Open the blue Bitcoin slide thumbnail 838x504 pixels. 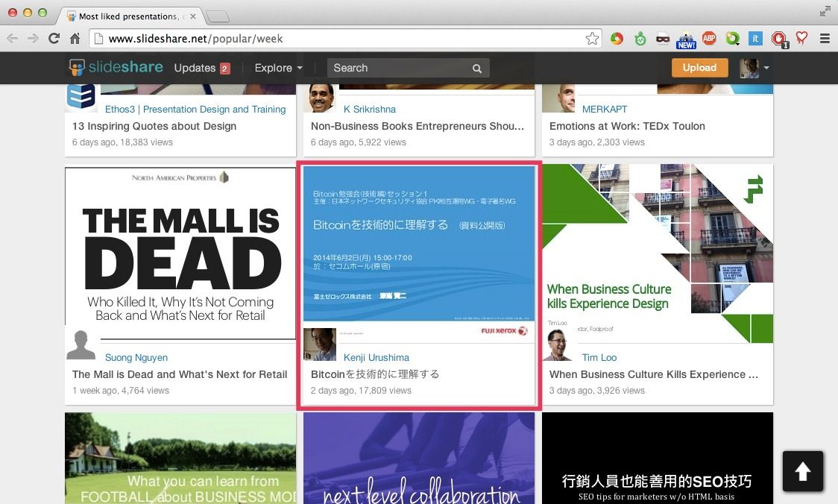419,244
